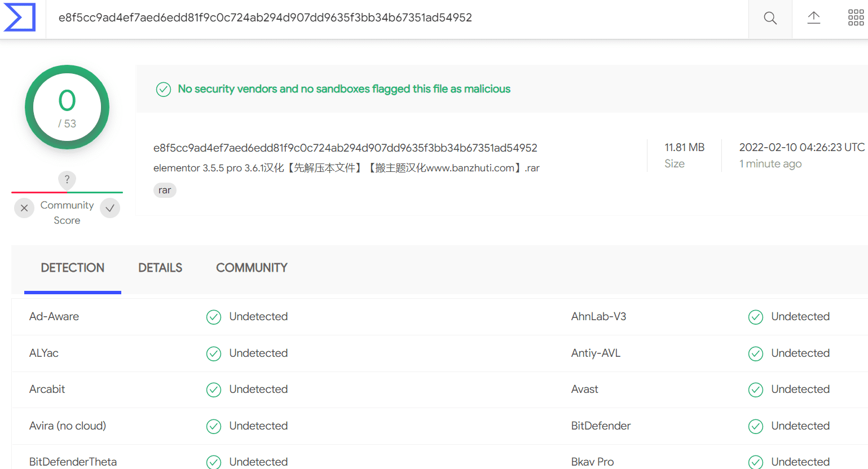Viewport: 868px width, 469px height.
Task: Open the COMMUNITY tab
Action: [252, 268]
